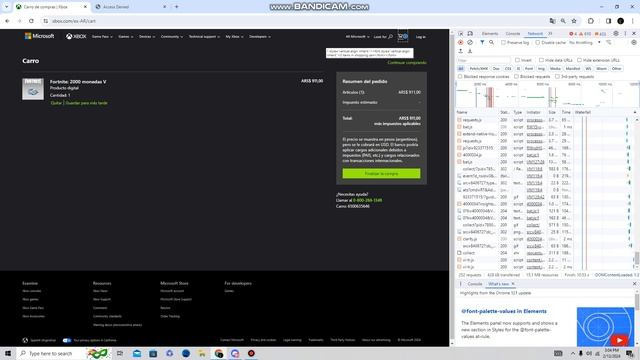Open the browser extensions puzzle icon
The width and height of the screenshot is (640, 360).
(x=591, y=21)
